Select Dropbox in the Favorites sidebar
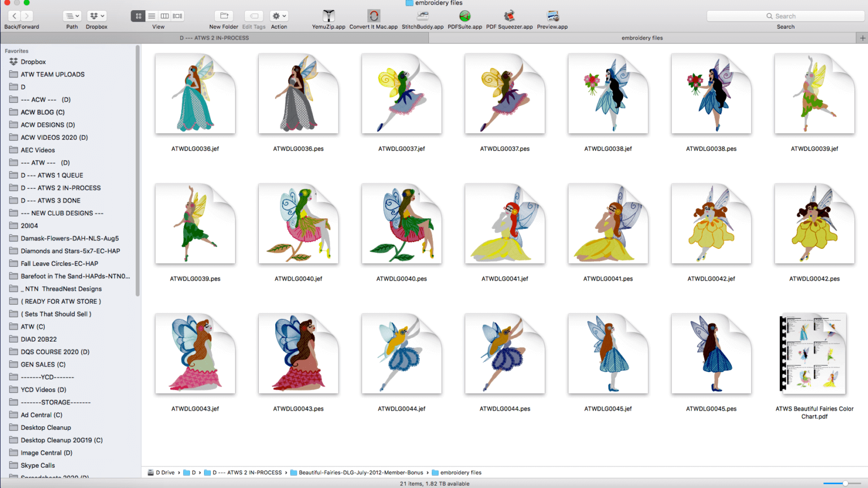Image resolution: width=868 pixels, height=488 pixels. tap(33, 61)
